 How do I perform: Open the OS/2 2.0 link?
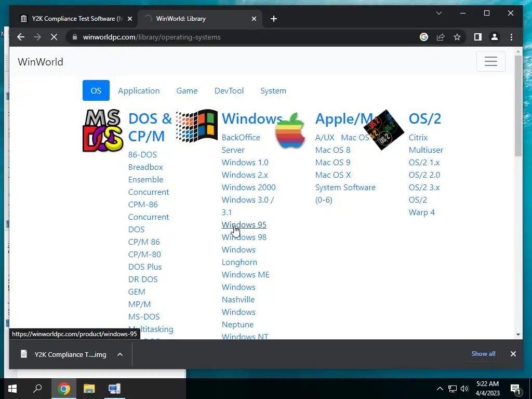pos(424,175)
